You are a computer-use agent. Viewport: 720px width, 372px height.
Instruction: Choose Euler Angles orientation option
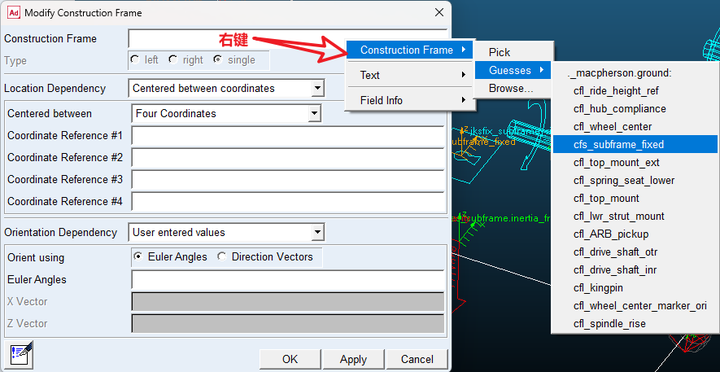137,257
